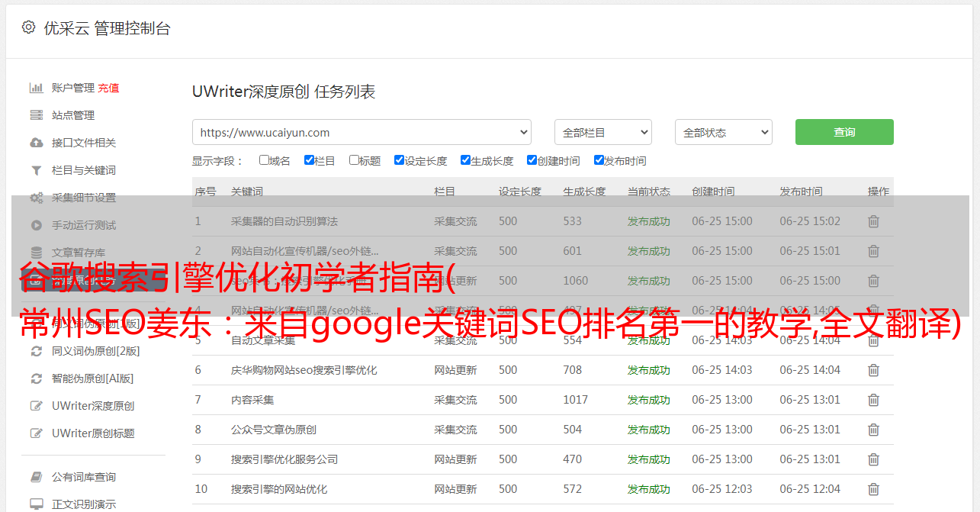Image resolution: width=980 pixels, height=512 pixels.
Task: Delete row 2 task 网站自动化宣传机器/seo外链
Action: click(x=874, y=251)
